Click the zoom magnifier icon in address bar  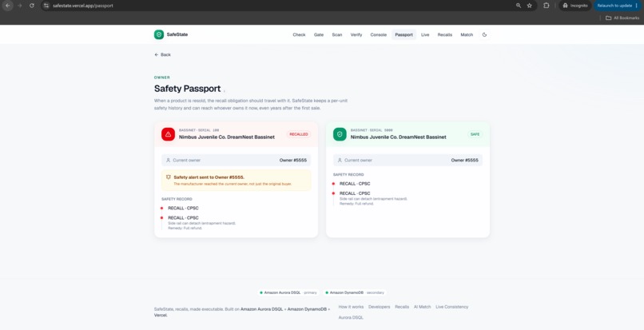519,6
